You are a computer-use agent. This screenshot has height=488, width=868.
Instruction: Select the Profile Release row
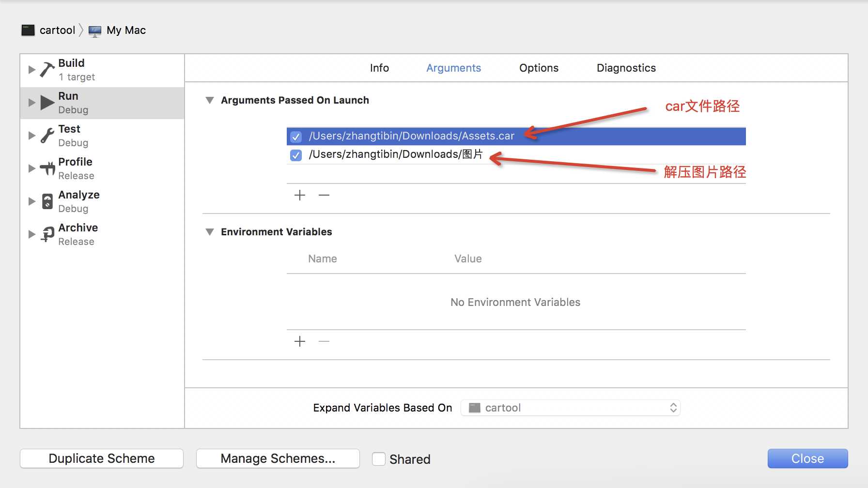click(x=102, y=168)
